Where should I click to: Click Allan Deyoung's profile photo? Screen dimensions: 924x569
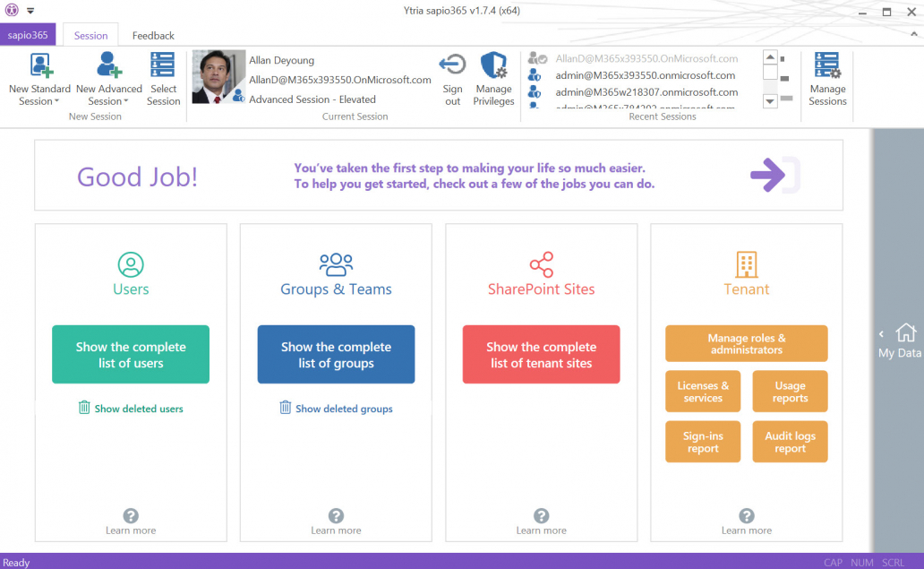pos(218,77)
